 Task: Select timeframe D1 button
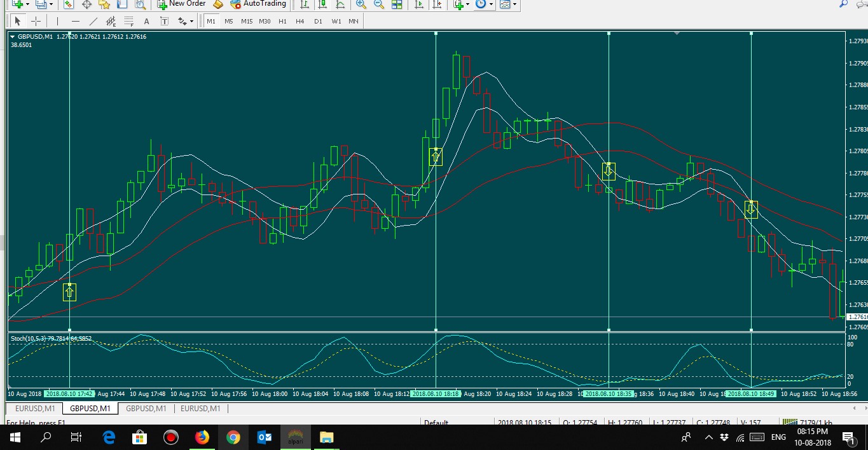coord(318,21)
